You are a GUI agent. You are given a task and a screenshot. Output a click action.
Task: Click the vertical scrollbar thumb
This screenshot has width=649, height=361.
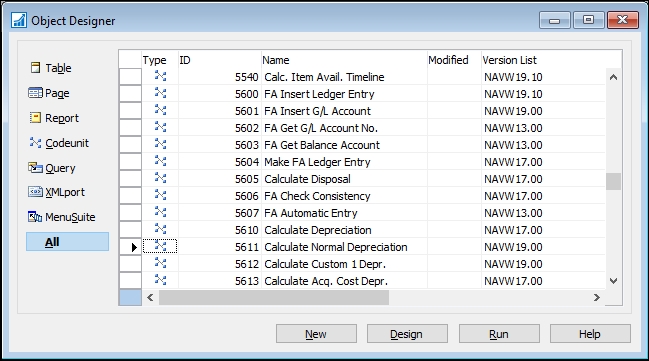pos(613,181)
